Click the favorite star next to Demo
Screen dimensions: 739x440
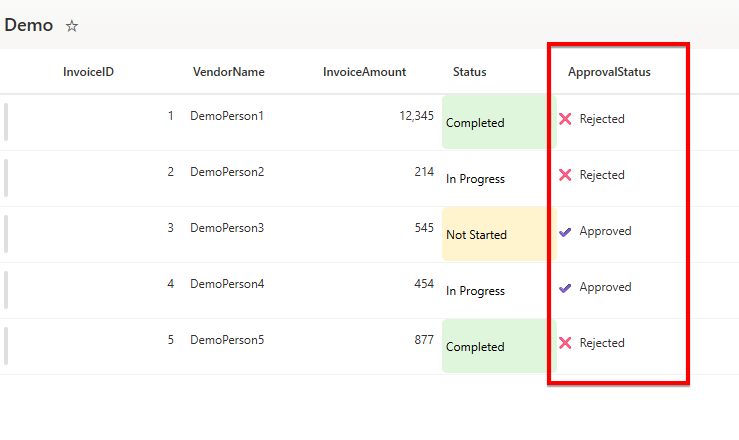pos(72,27)
